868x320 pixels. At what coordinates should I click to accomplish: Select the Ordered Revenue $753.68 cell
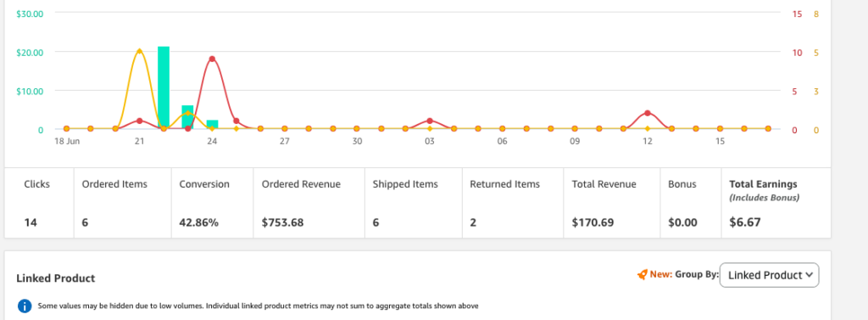(x=309, y=203)
